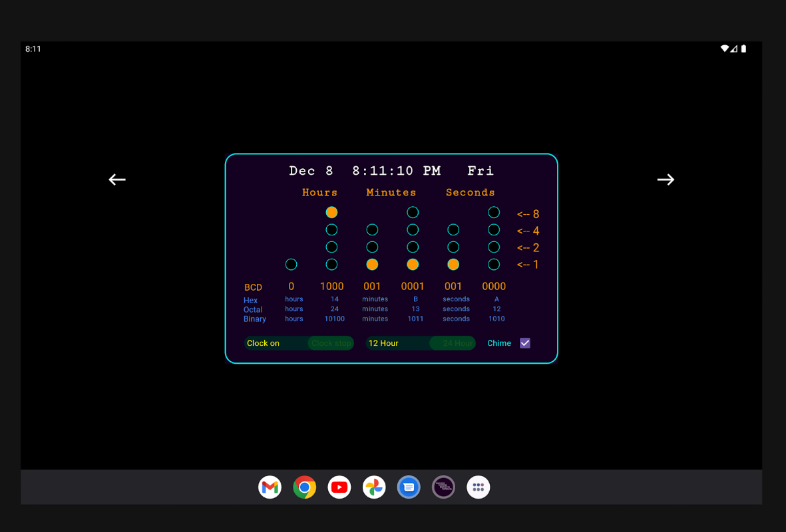Click the Seconds column heading
This screenshot has width=786, height=532.
[x=470, y=192]
